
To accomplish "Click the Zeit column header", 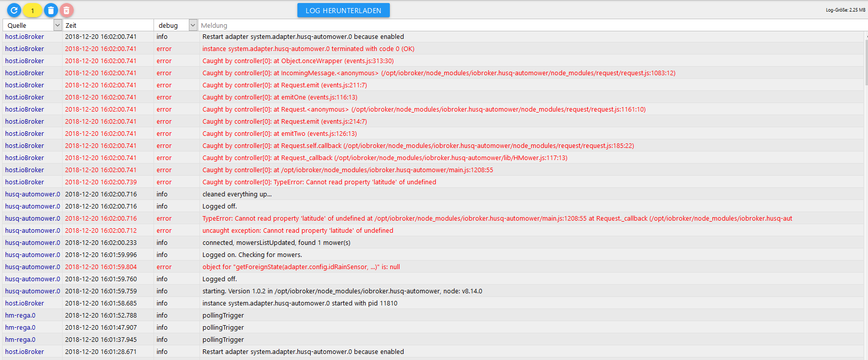I will click(71, 25).
